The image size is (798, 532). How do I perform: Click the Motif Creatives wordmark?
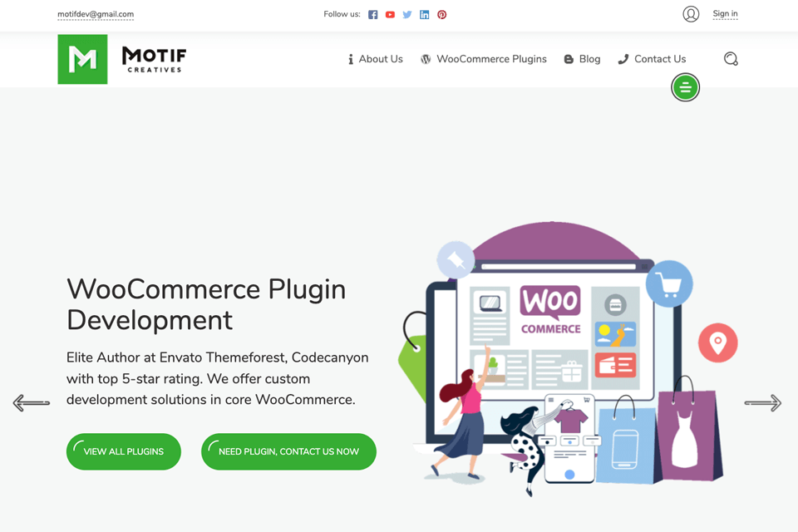[x=154, y=60]
